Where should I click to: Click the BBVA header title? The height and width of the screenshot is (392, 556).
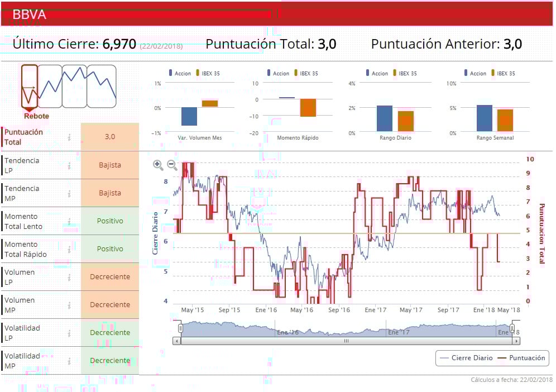[x=30, y=15]
